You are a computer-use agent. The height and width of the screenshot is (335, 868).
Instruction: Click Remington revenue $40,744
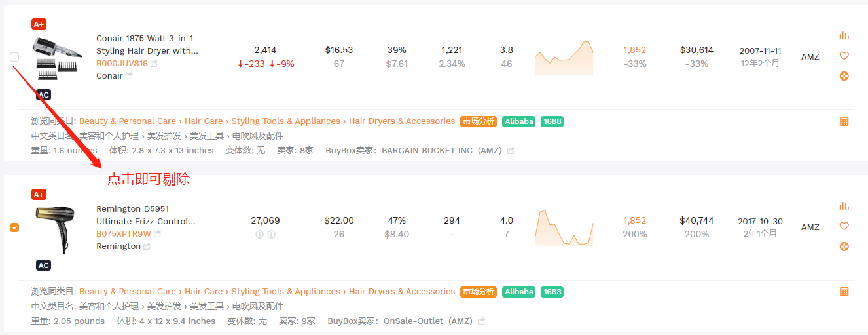click(696, 220)
